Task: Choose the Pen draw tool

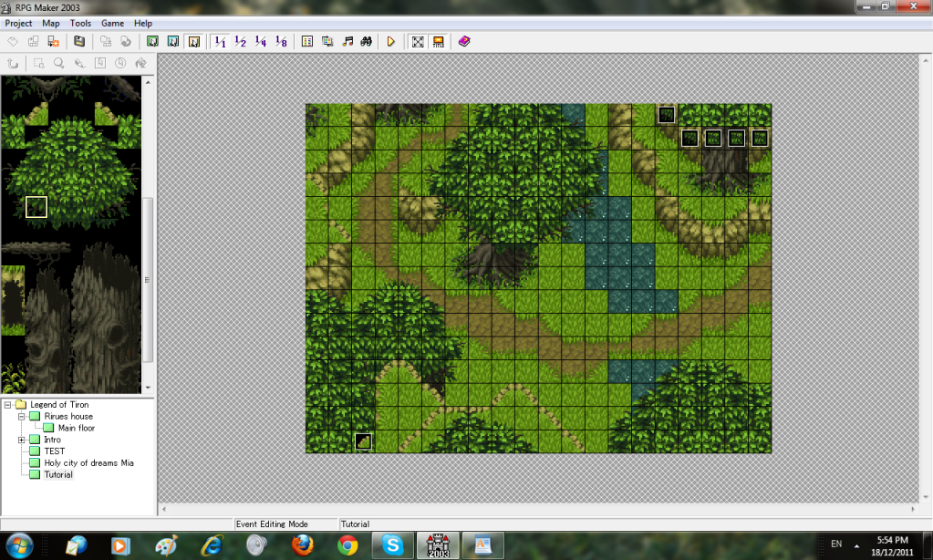Action: click(79, 63)
